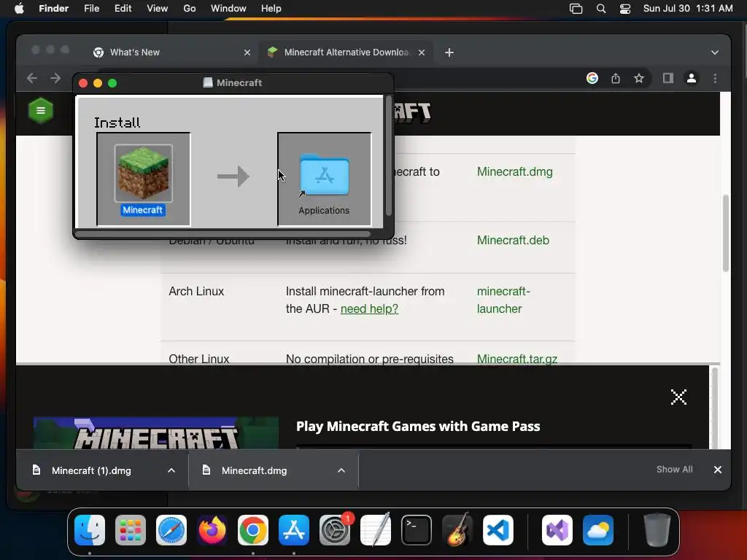
Task: Open Visual Studio purple icon in Dock
Action: pyautogui.click(x=557, y=530)
